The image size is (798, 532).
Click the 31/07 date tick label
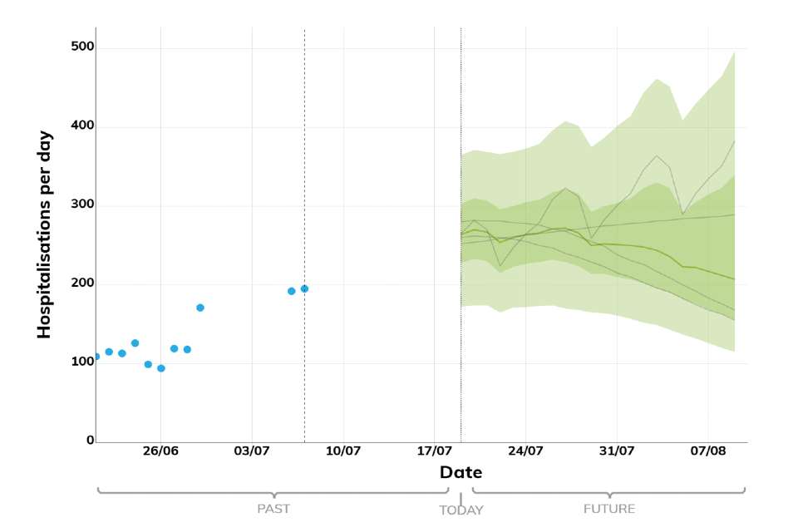617,451
